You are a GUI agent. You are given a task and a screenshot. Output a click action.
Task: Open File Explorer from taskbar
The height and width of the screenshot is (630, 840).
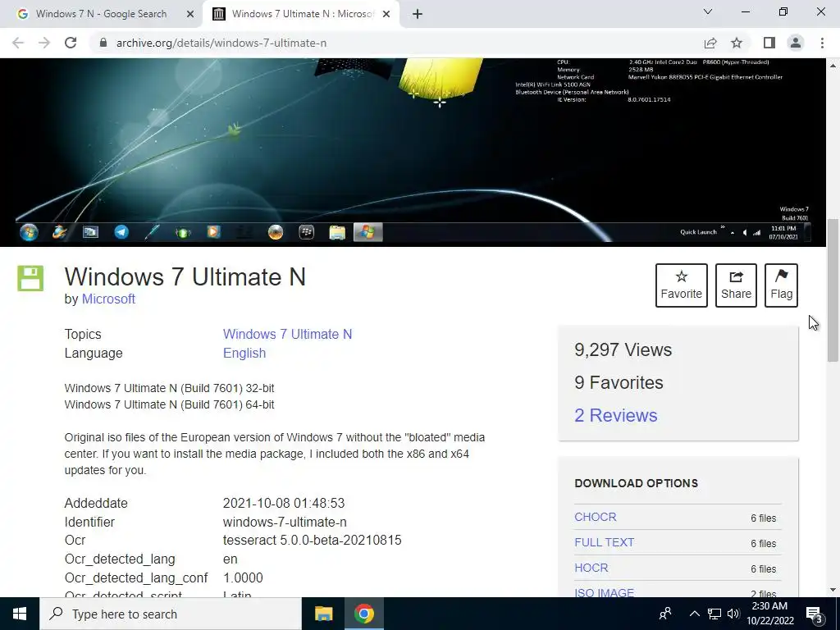tap(323, 614)
